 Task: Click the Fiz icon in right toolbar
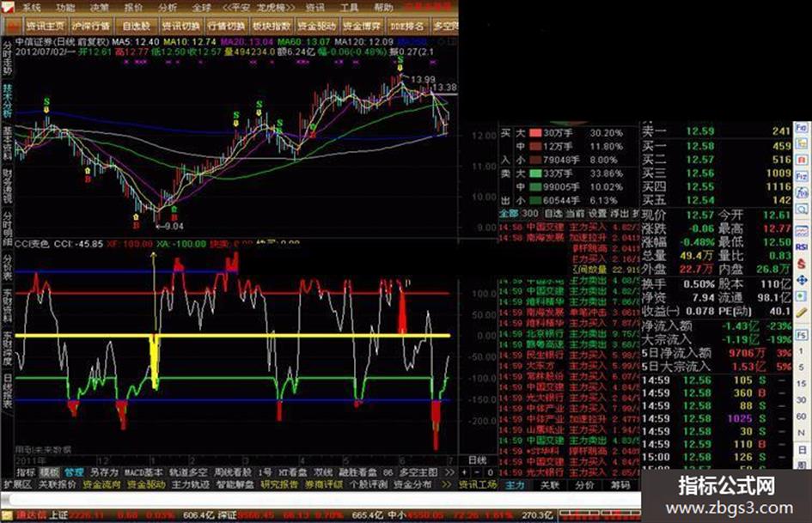click(x=802, y=176)
